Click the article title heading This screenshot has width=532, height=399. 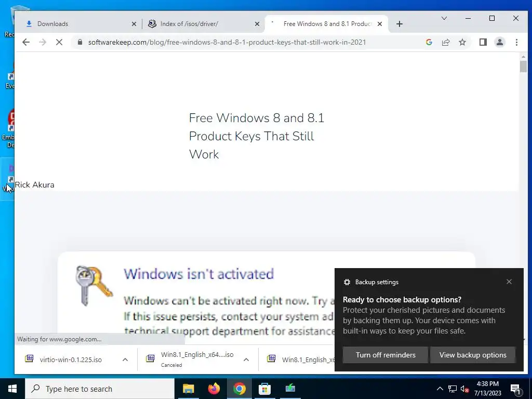point(257,136)
